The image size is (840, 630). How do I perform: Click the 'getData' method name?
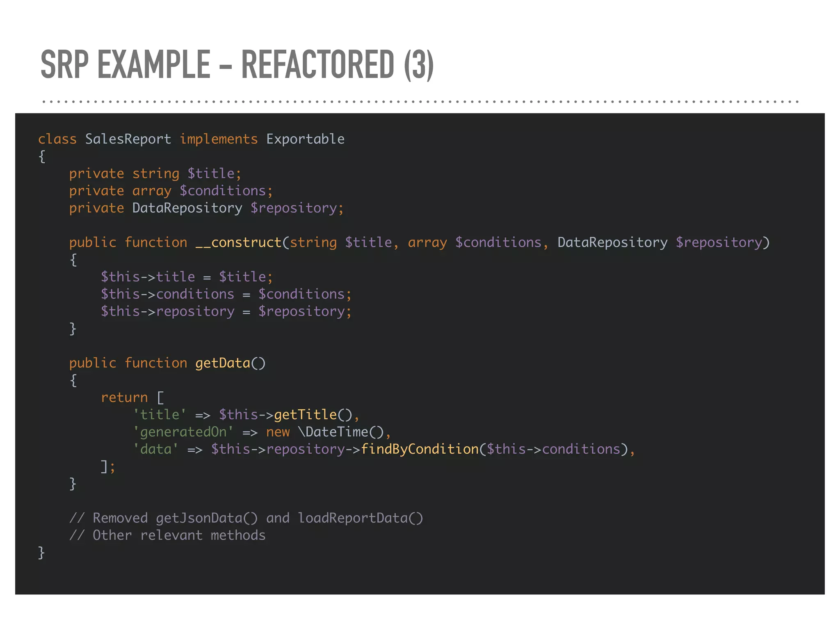point(223,363)
